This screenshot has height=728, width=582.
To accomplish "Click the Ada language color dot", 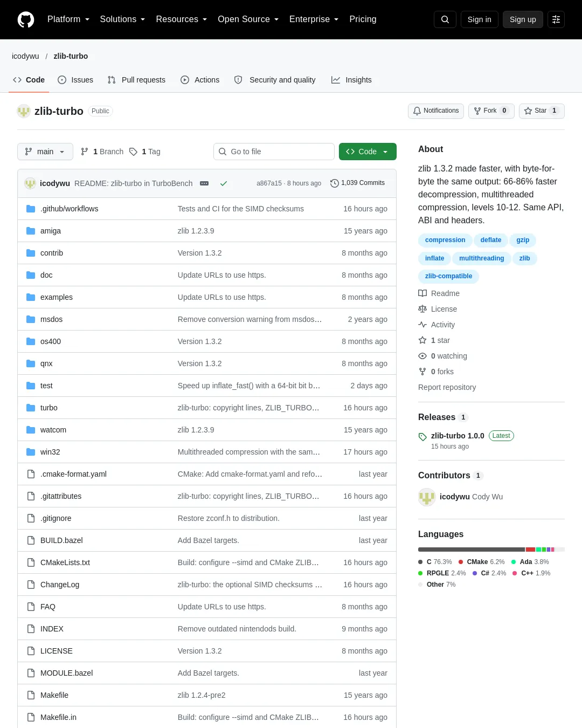I will pos(514,562).
